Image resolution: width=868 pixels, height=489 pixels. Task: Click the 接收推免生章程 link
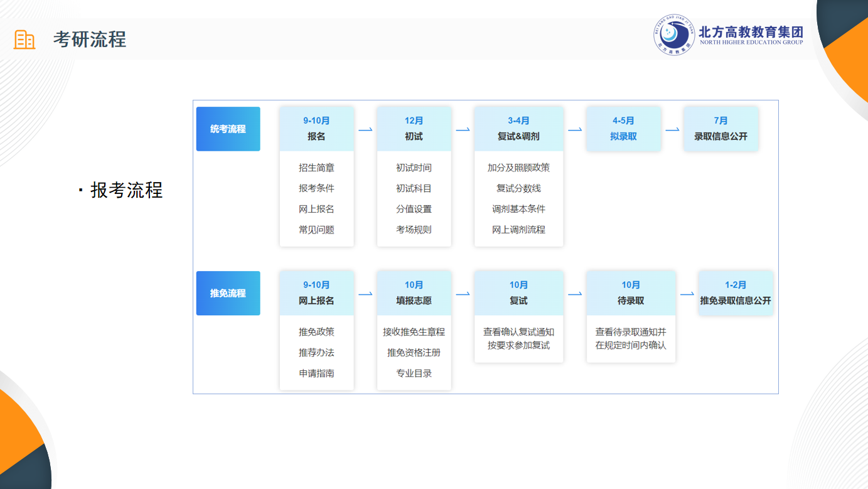coord(414,332)
